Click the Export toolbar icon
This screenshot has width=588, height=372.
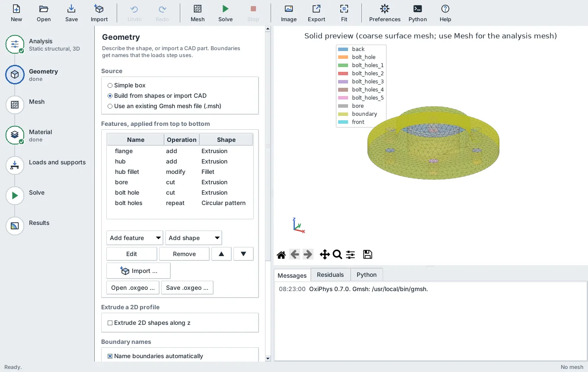[316, 13]
